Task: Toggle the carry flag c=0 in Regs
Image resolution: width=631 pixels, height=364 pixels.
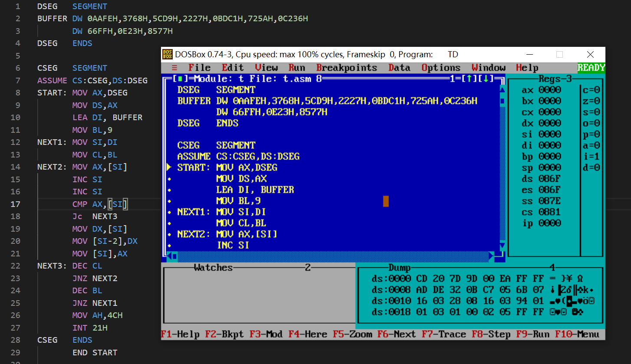Action: [592, 90]
